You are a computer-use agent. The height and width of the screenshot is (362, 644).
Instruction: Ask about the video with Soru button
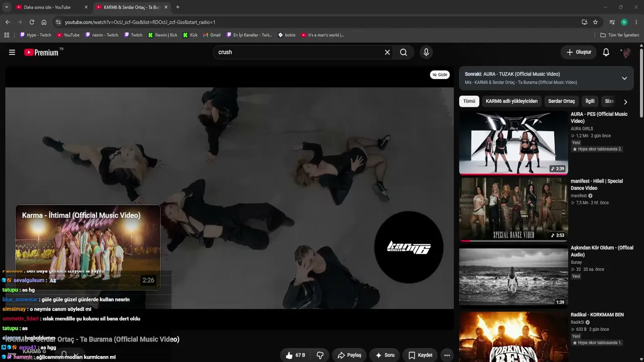pyautogui.click(x=385, y=355)
